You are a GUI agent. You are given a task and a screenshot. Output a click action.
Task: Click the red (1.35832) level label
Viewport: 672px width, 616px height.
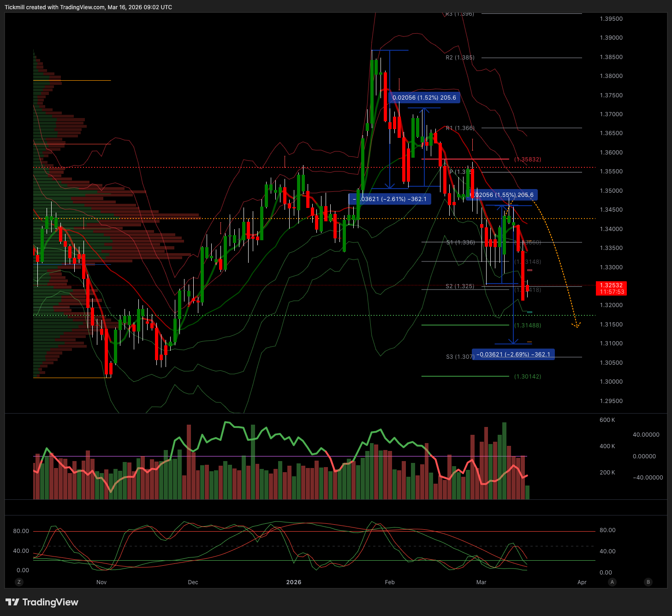point(528,160)
